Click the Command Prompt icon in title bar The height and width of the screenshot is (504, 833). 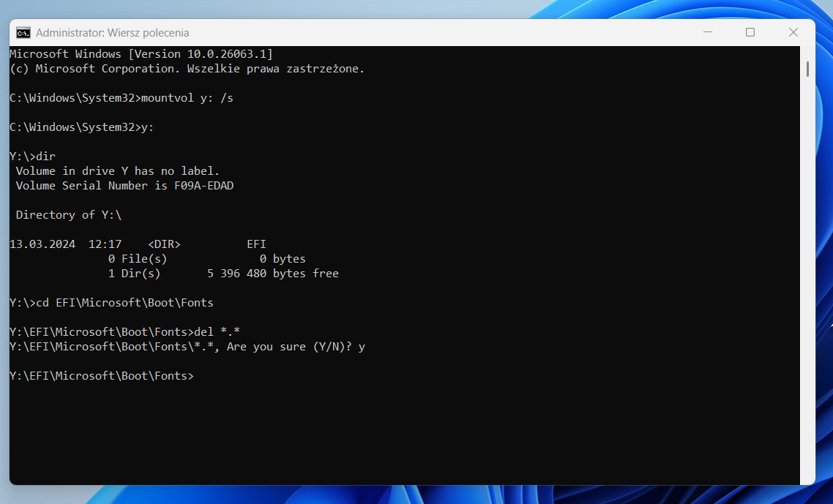pyautogui.click(x=23, y=33)
